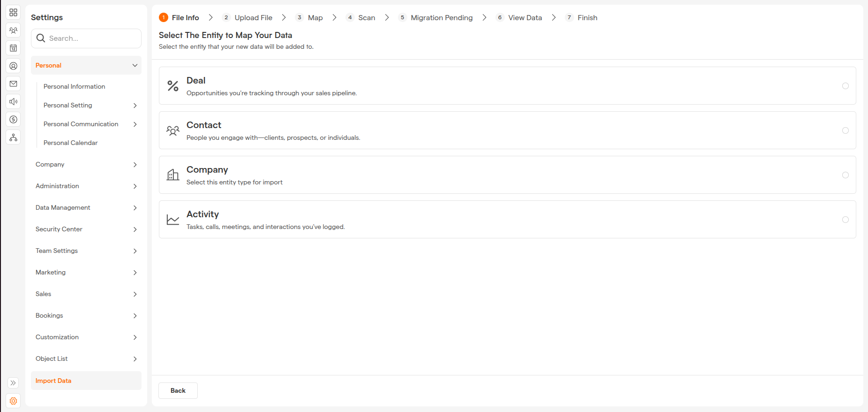The width and height of the screenshot is (868, 412).
Task: Click the dollar coin icon in left rail
Action: pos(13,120)
